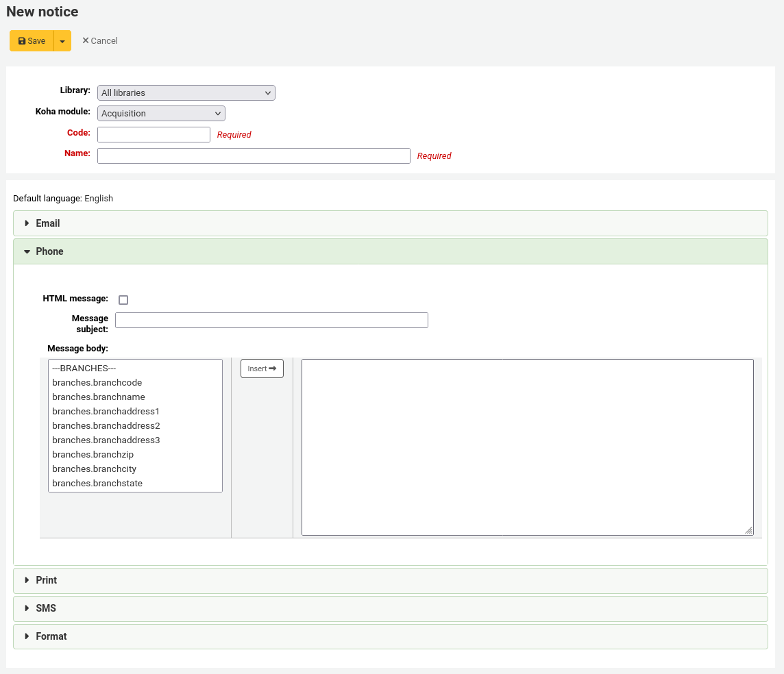784x674 pixels.
Task: Click the Format section disclosure triangle
Action: click(27, 636)
